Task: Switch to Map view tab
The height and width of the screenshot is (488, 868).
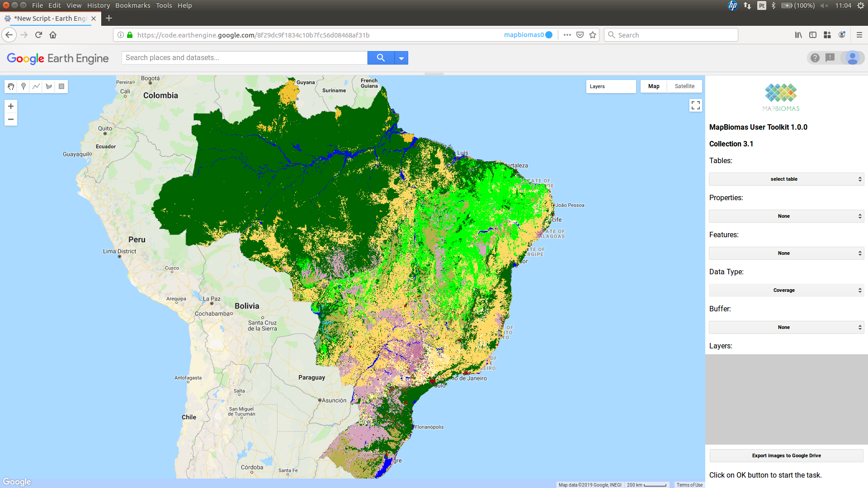Action: coord(654,86)
